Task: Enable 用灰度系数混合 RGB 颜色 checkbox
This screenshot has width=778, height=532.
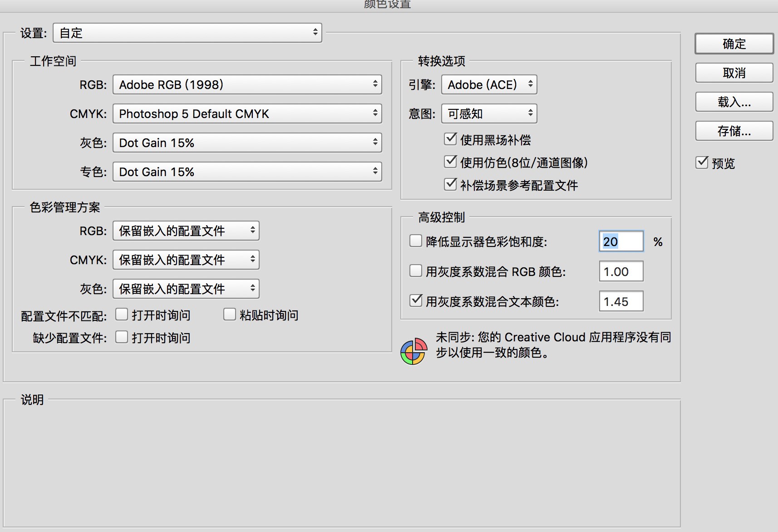Action: click(x=416, y=271)
